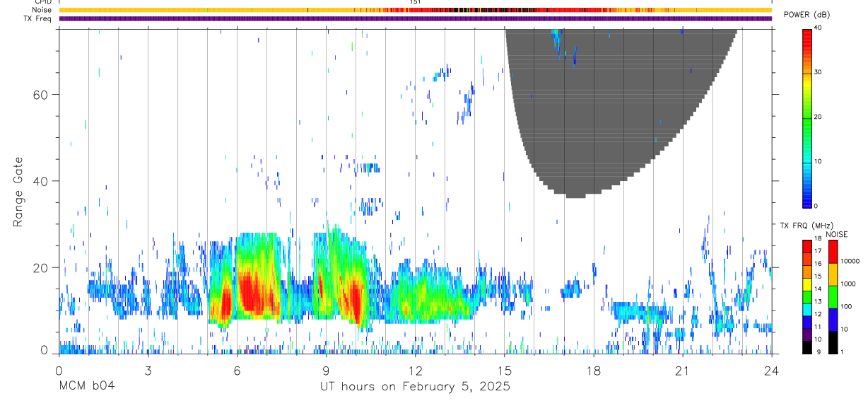The width and height of the screenshot is (868, 401).
Task: Select the 20 tick on the power colorbar
Action: pyautogui.click(x=817, y=117)
